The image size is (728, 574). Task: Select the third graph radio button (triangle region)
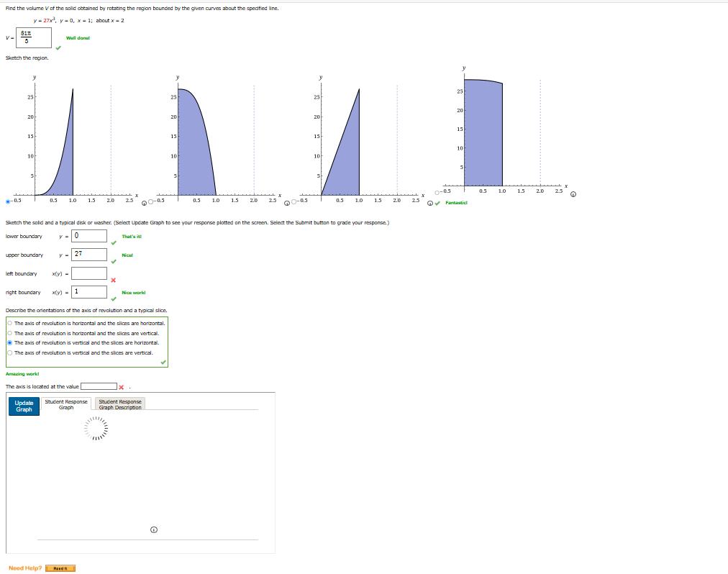pos(294,202)
